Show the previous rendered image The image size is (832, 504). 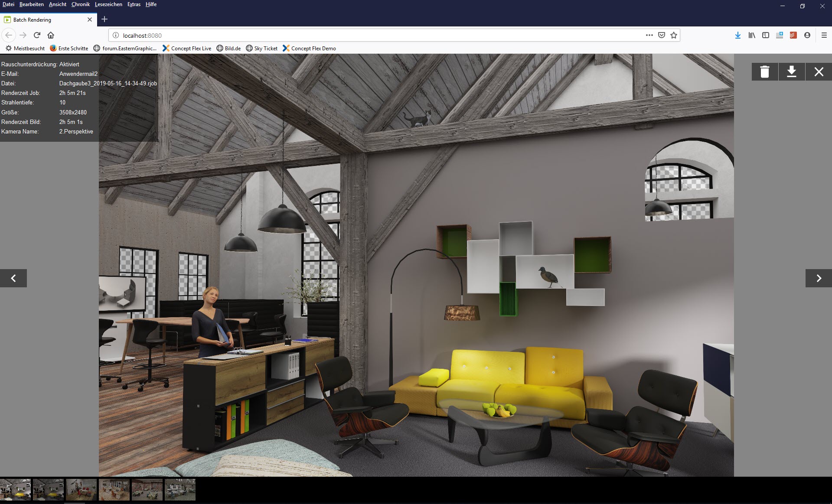[13, 278]
